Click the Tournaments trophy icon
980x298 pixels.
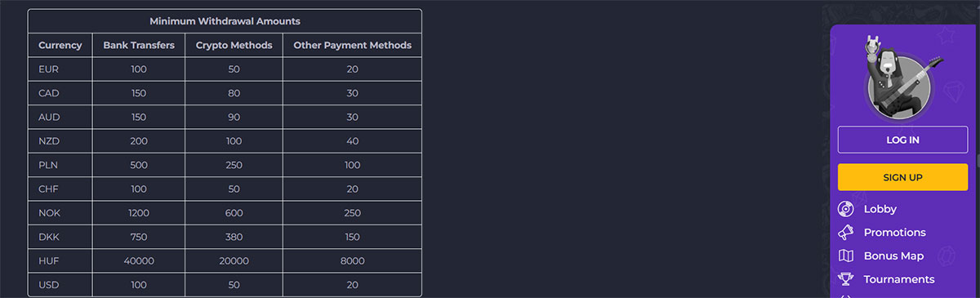pyautogui.click(x=847, y=279)
